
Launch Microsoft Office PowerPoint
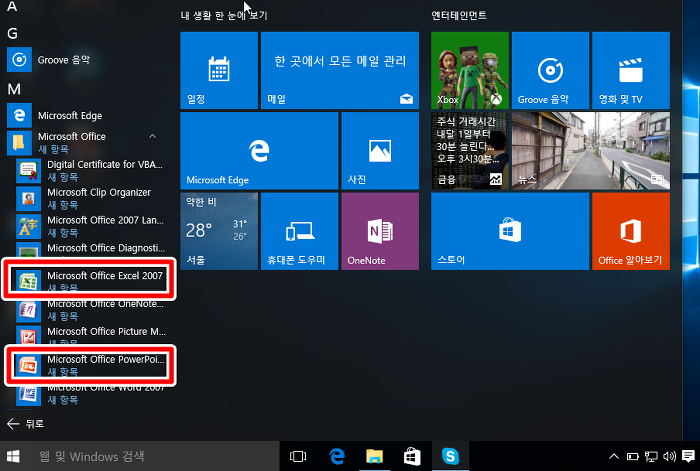[x=91, y=365]
